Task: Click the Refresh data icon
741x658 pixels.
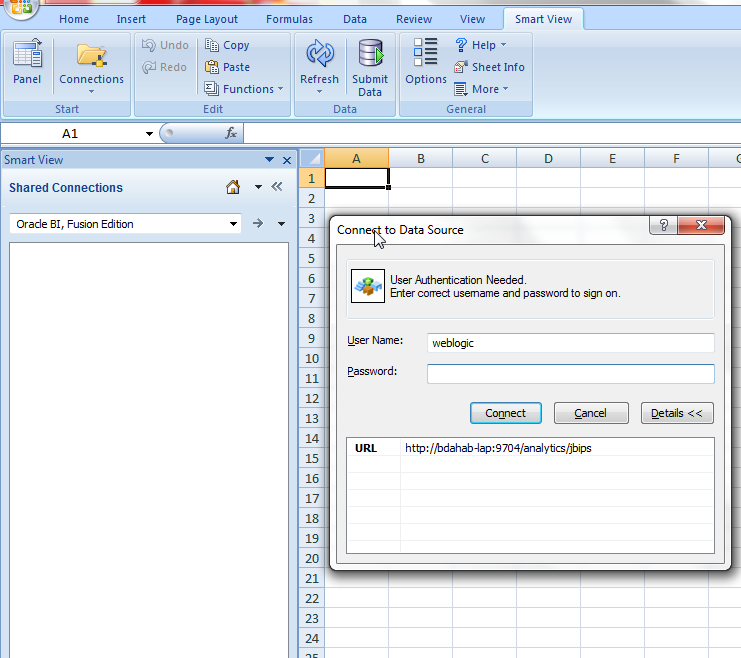Action: 320,53
